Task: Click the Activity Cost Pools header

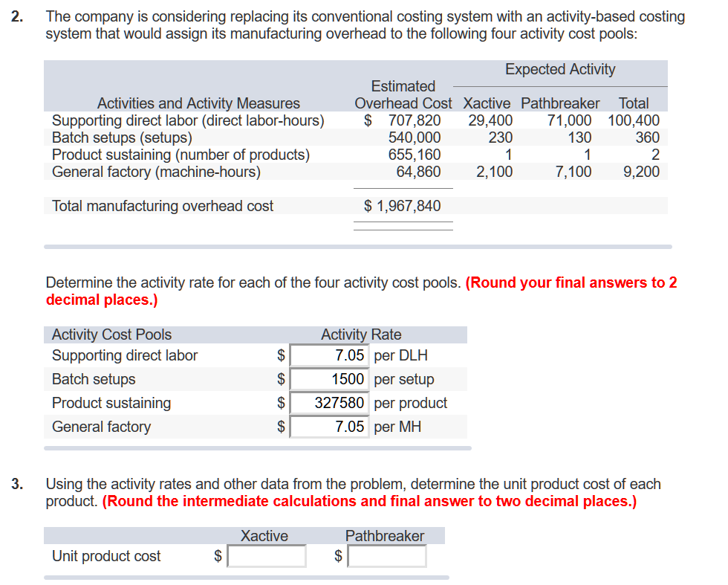Action: tap(111, 334)
